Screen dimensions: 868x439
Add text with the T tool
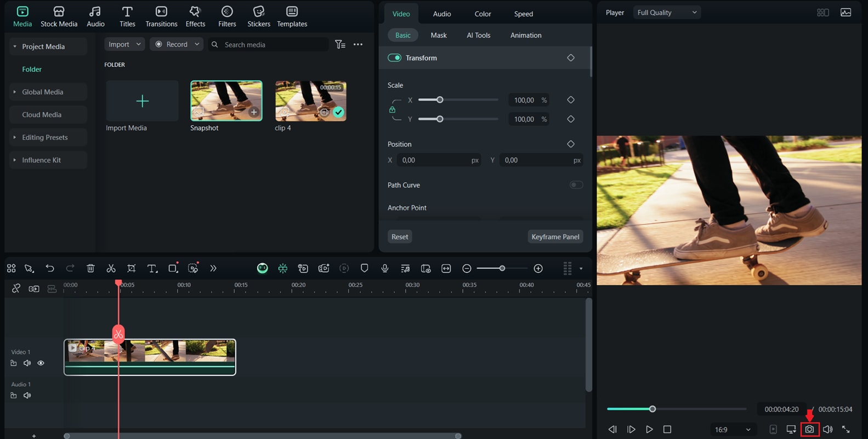pos(152,268)
